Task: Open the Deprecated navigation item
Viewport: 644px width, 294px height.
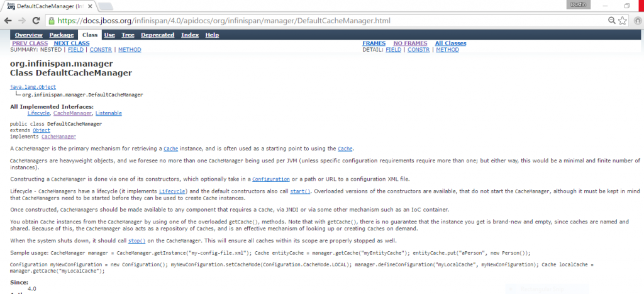Action: pos(158,35)
